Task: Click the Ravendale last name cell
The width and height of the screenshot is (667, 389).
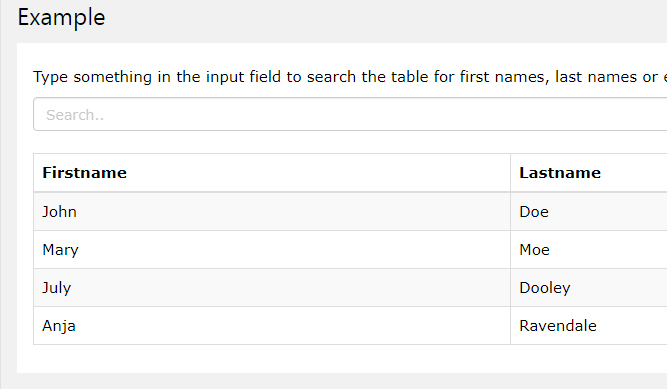Action: pyautogui.click(x=589, y=326)
